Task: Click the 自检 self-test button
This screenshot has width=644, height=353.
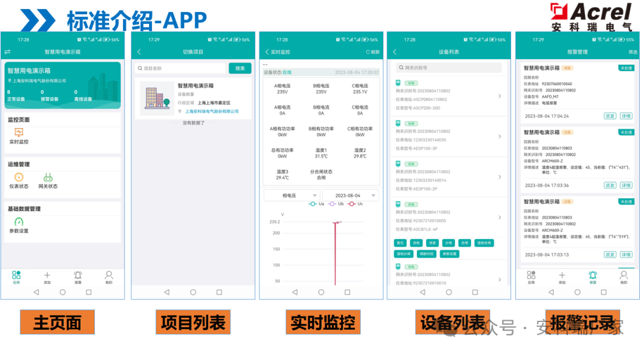Action: [416, 243]
